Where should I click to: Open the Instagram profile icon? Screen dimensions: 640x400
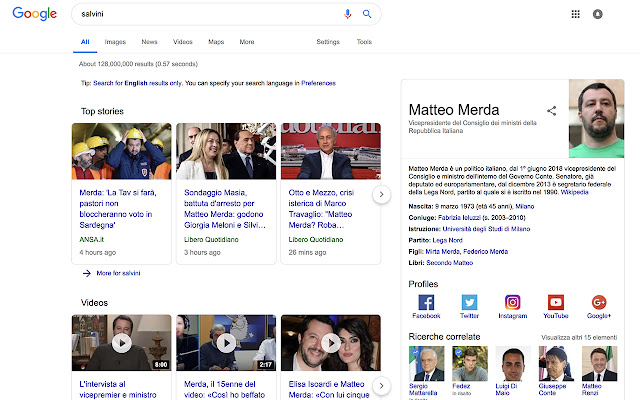[x=513, y=302]
